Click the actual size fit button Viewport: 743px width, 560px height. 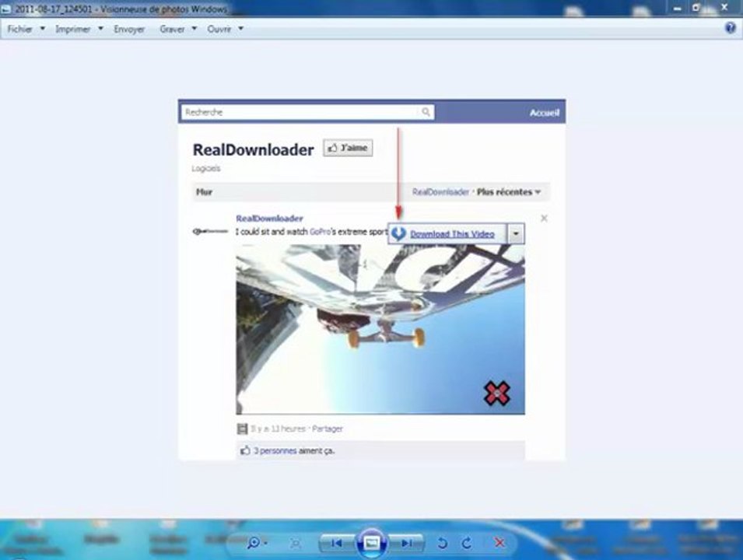[295, 544]
